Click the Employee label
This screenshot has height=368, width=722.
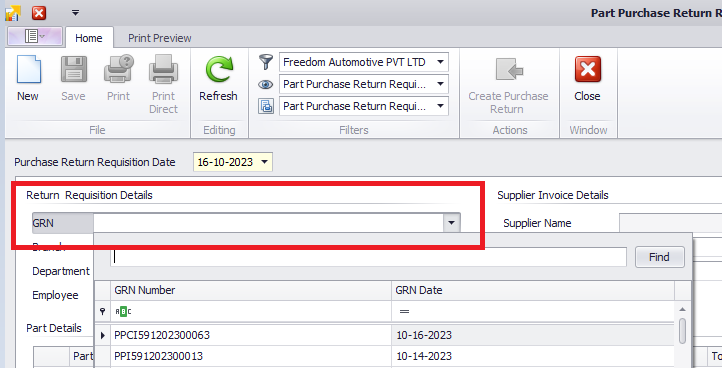pos(55,295)
